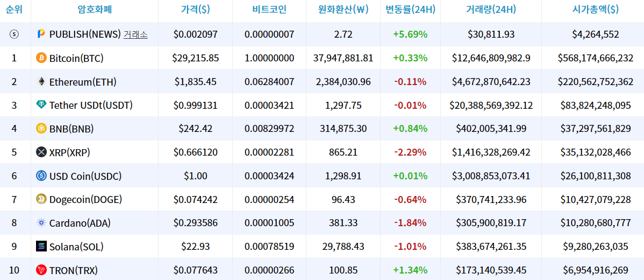This screenshot has height=280, width=644.
Task: Click PUBLISH volume $30,811.93
Action: [x=491, y=34]
